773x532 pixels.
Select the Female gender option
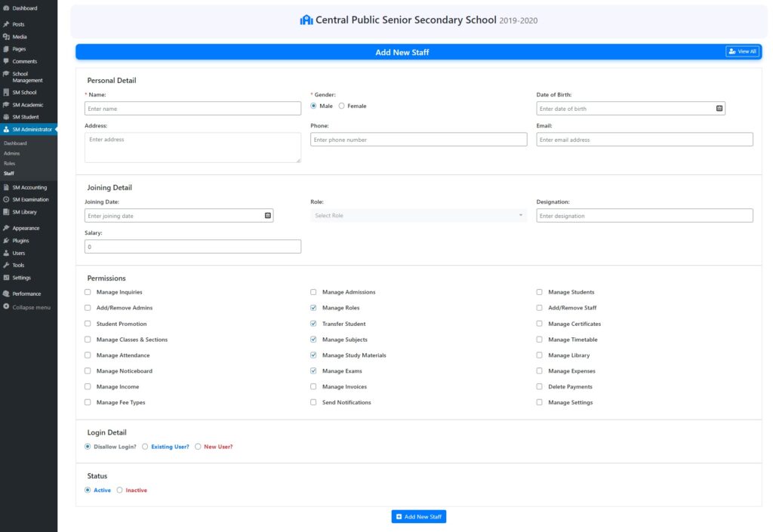click(341, 106)
